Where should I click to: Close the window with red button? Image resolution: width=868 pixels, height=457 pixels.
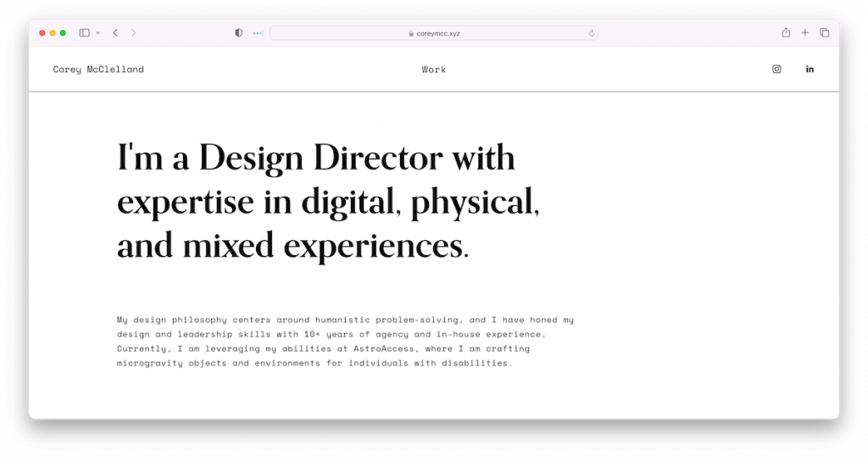[x=42, y=33]
